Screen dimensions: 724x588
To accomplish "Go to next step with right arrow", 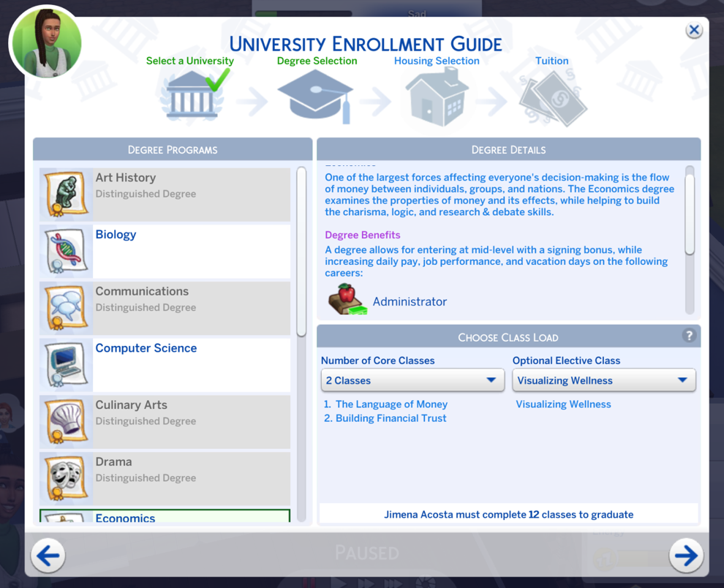I will click(686, 555).
